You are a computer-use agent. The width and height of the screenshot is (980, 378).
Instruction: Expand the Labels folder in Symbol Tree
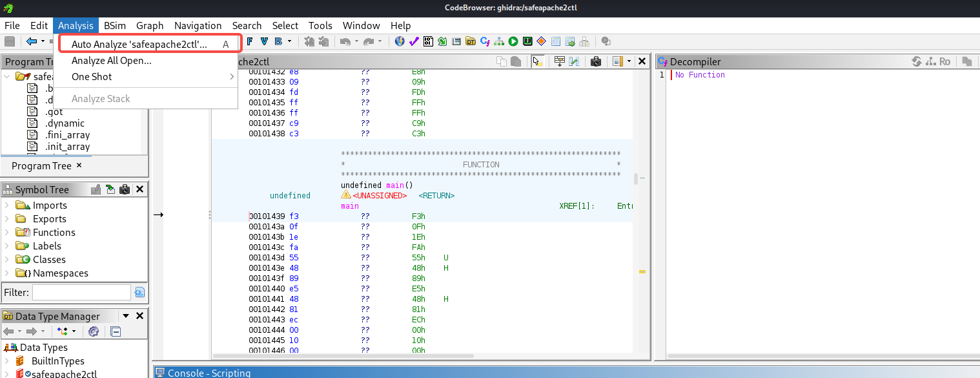pos(7,246)
